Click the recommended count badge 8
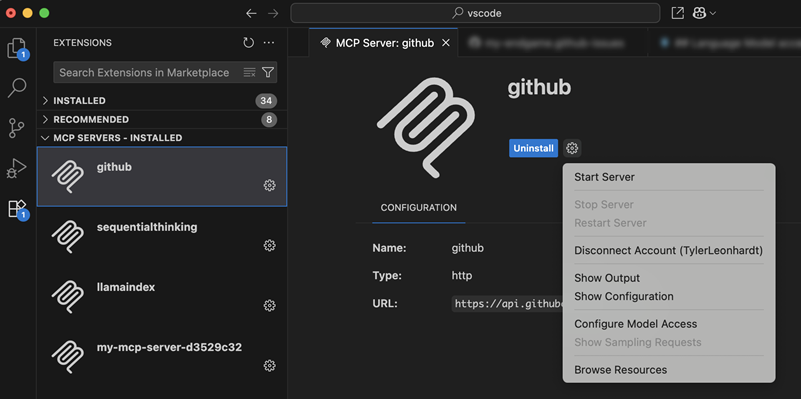This screenshot has width=801, height=399. (269, 120)
